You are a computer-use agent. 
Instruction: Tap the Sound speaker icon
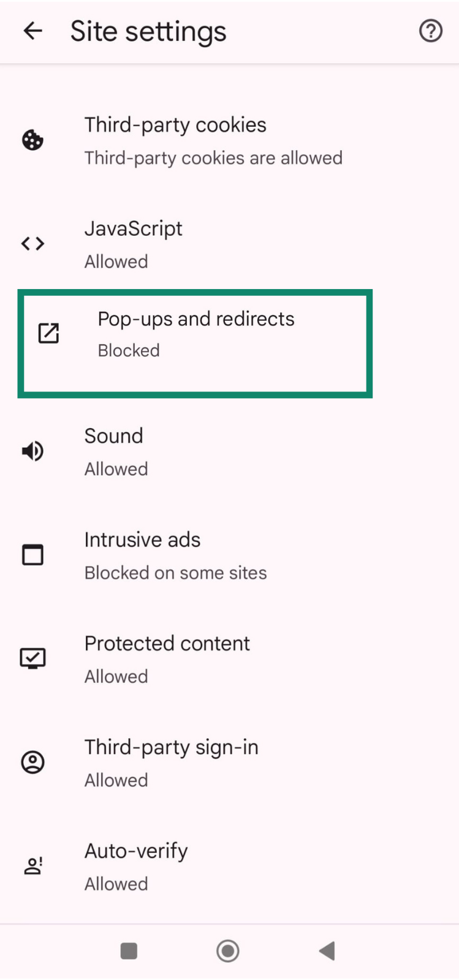(x=32, y=451)
